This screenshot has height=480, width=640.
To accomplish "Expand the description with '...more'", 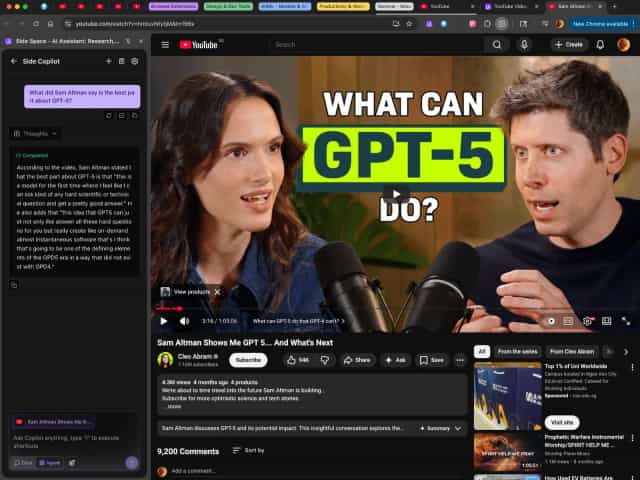I will click(x=173, y=407).
